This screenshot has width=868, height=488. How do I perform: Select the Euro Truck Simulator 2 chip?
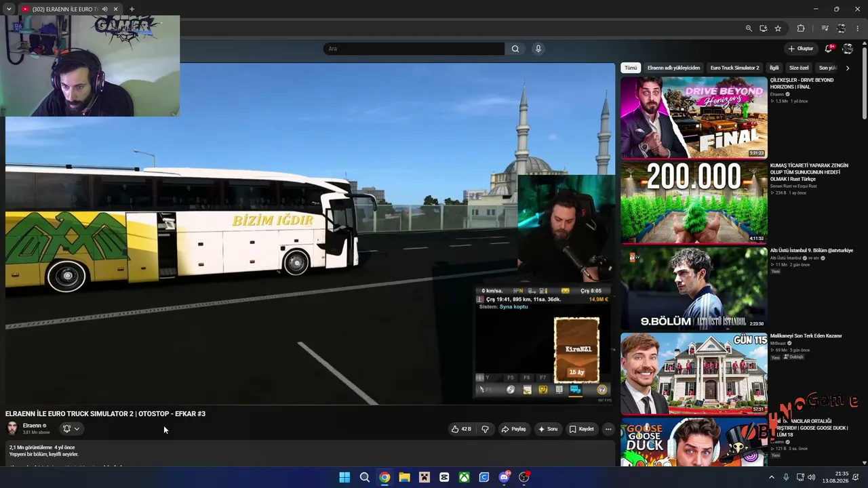(734, 68)
